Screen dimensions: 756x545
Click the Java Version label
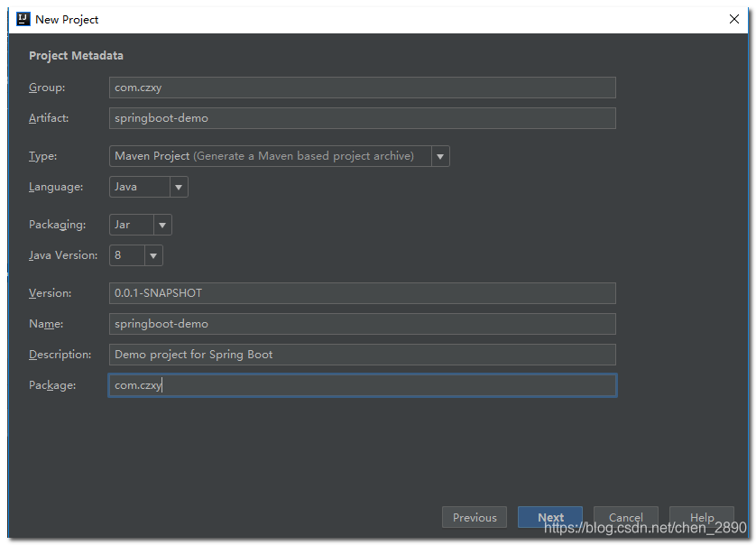[x=62, y=255]
